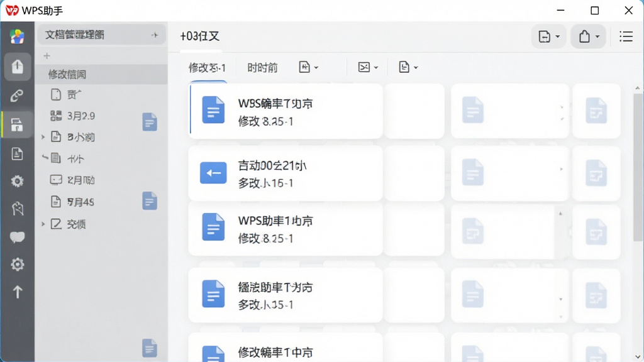Image resolution: width=644 pixels, height=362 pixels.
Task: Open the first document filter dropdown
Action: coord(308,67)
